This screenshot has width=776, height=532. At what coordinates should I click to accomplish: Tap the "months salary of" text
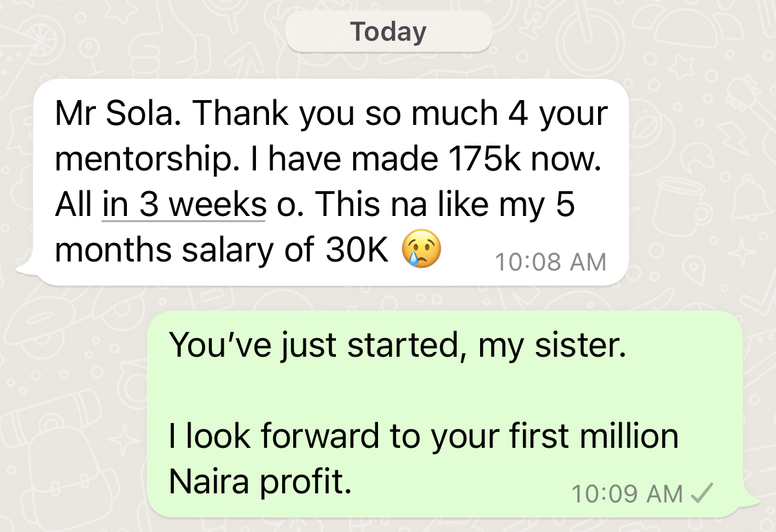pos(185,249)
